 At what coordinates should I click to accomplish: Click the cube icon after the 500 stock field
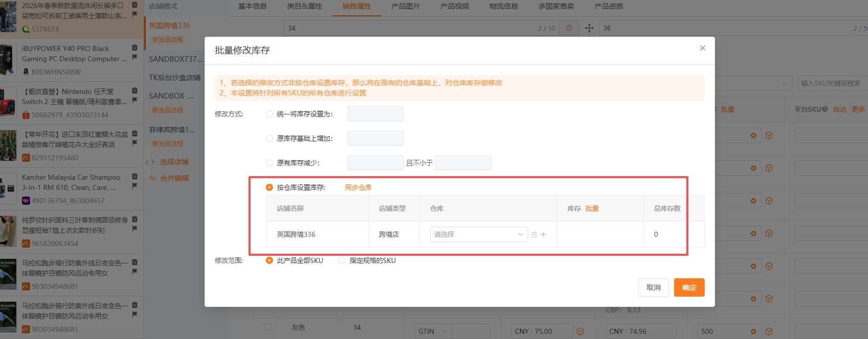click(x=769, y=331)
